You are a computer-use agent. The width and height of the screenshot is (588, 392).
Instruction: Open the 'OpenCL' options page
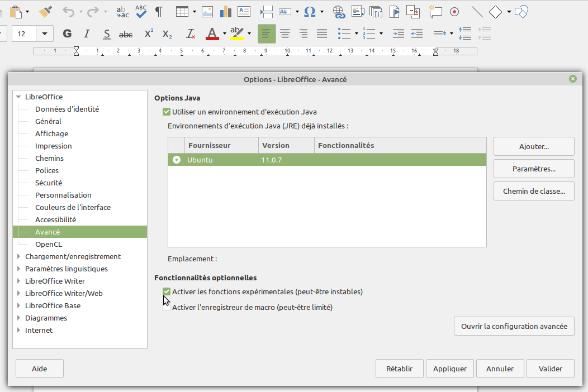click(x=49, y=245)
